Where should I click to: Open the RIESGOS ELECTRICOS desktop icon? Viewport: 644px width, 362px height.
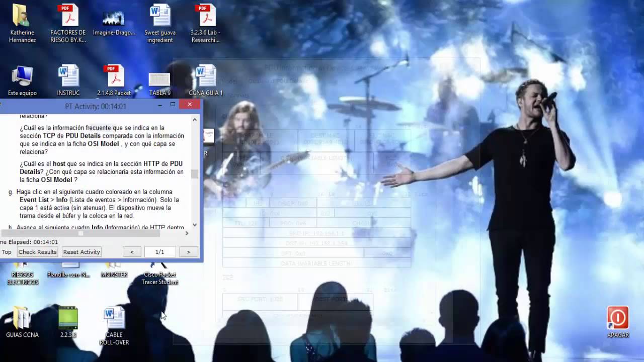pyautogui.click(x=22, y=274)
